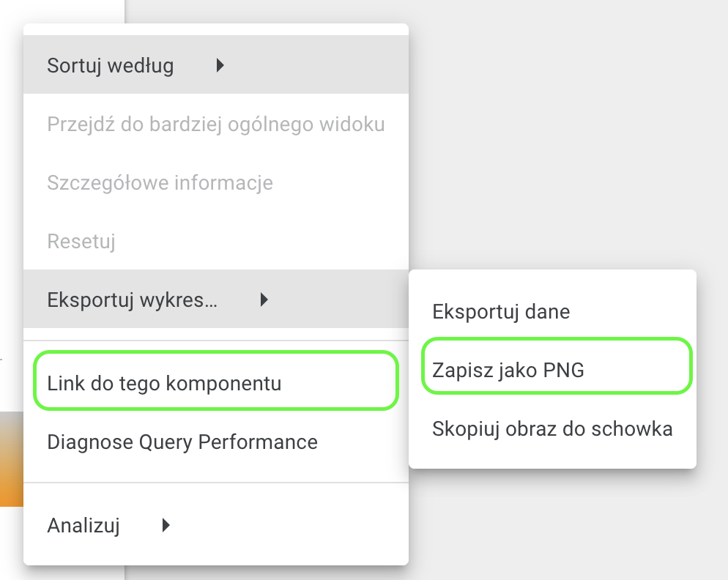Open the Analizuj submenu
728x580 pixels.
pyautogui.click(x=83, y=525)
